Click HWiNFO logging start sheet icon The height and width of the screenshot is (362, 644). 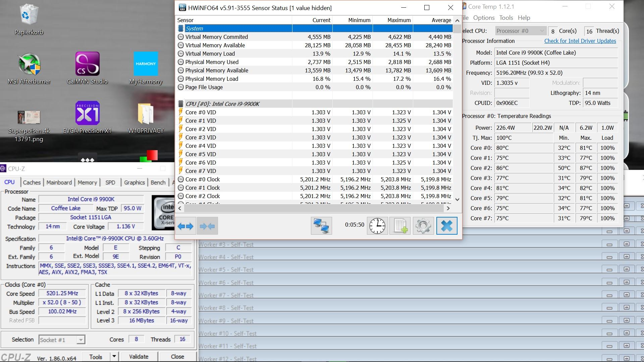[400, 226]
